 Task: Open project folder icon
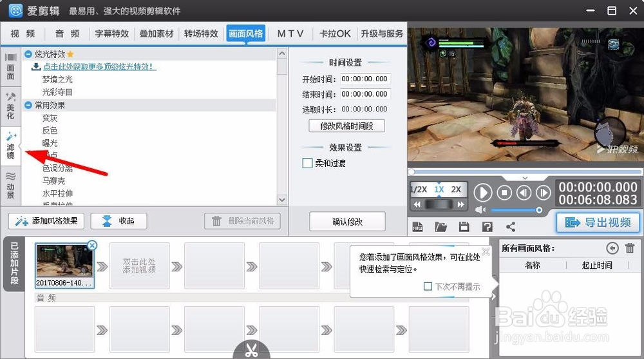click(x=440, y=227)
